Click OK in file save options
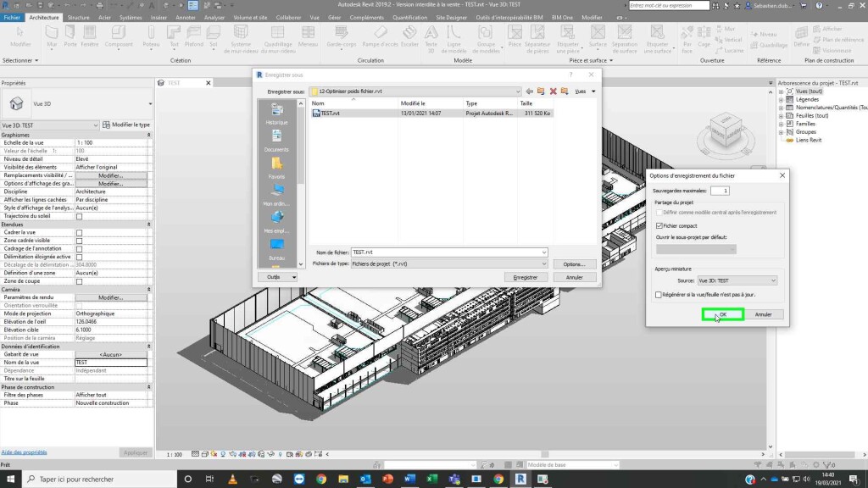This screenshot has height=488, width=868. (722, 314)
